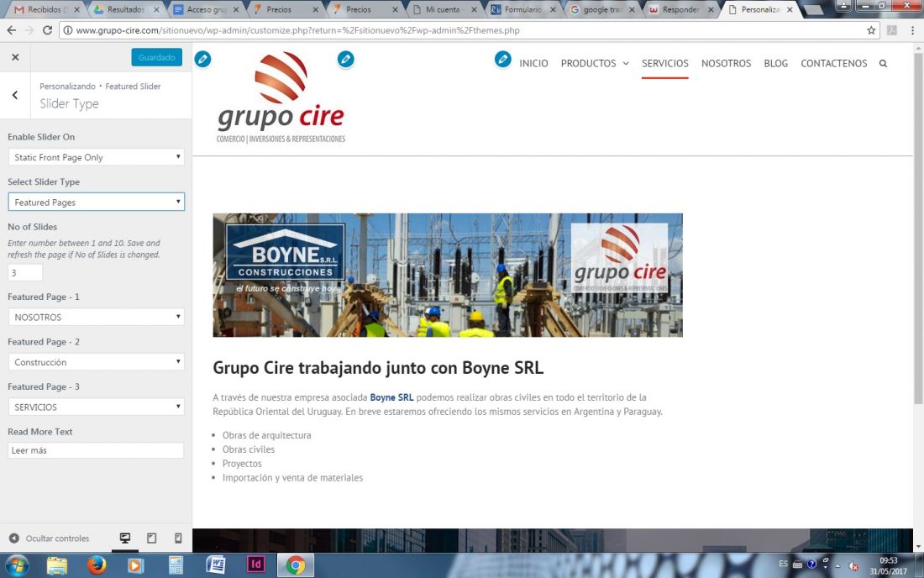Viewport: 924px width, 578px height.
Task: Click the Grupo Cire trabajando heading
Action: point(378,368)
